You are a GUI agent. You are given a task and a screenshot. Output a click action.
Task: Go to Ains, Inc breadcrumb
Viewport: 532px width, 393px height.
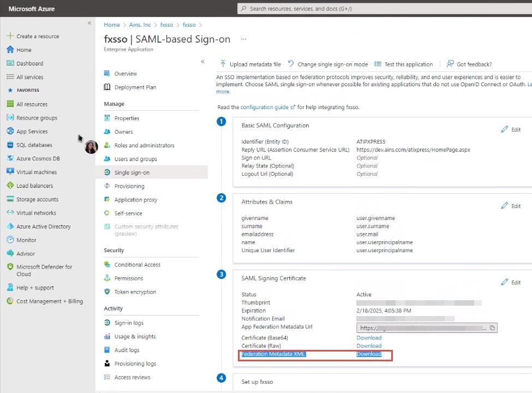pyautogui.click(x=140, y=25)
